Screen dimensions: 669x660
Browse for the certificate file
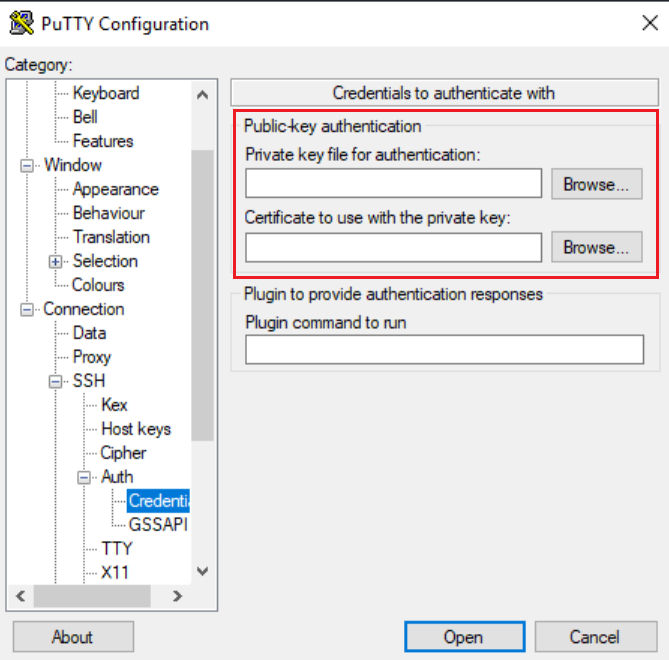pyautogui.click(x=596, y=247)
